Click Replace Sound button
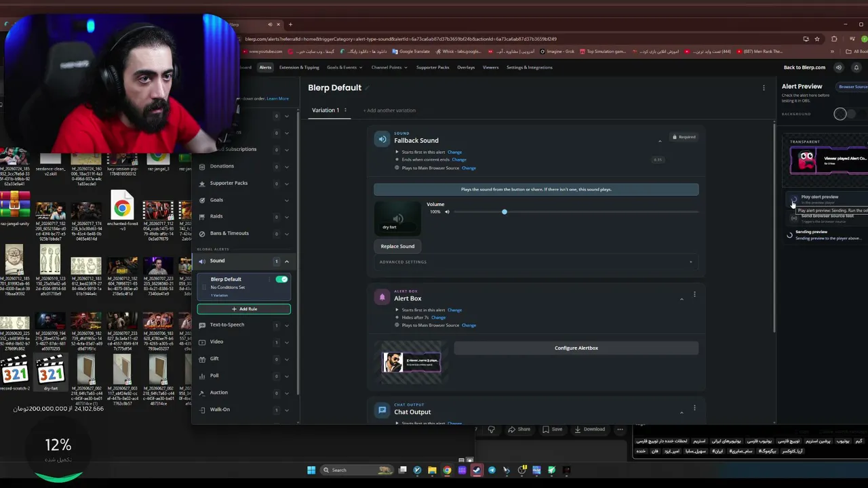 [397, 246]
